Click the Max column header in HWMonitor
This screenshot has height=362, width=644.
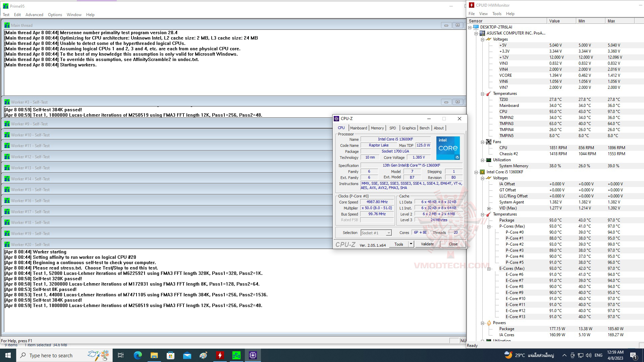tap(620, 21)
